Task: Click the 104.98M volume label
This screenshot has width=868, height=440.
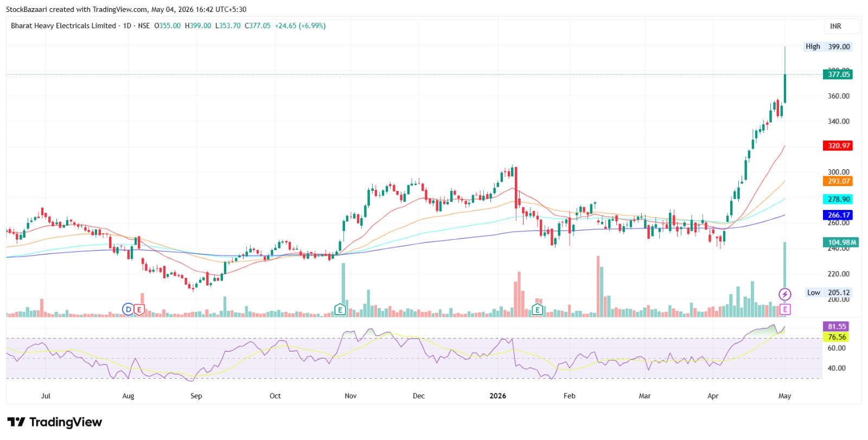Action: pos(841,243)
